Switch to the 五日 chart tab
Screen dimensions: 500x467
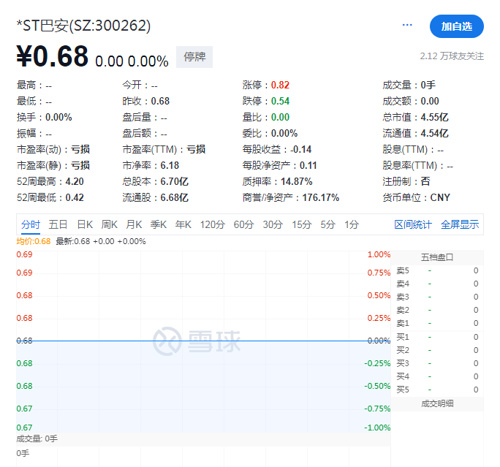click(58, 225)
